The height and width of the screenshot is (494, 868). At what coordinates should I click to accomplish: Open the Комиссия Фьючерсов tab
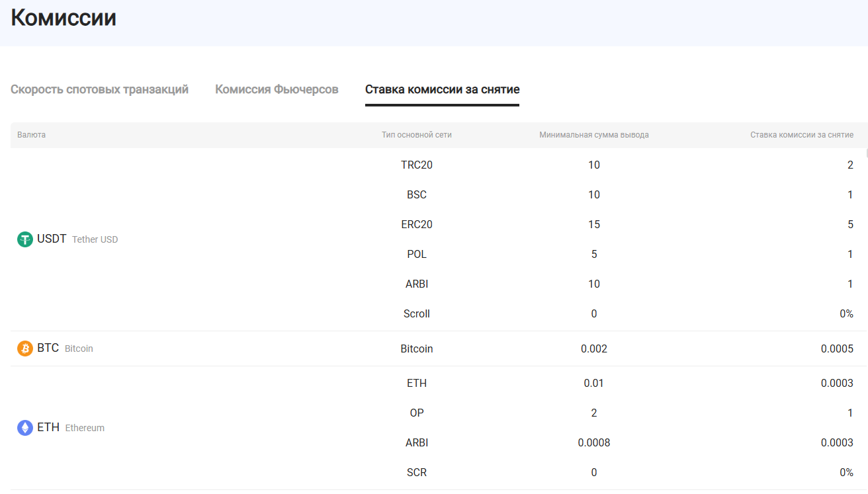pyautogui.click(x=277, y=89)
